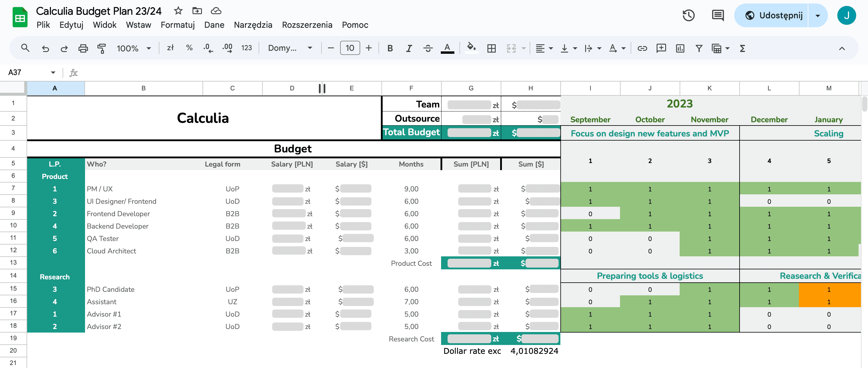This screenshot has width=868, height=368.
Task: Open the font family dropdown
Action: (x=290, y=48)
